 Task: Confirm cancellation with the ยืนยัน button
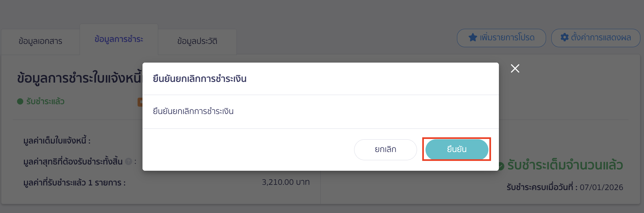pos(457,149)
